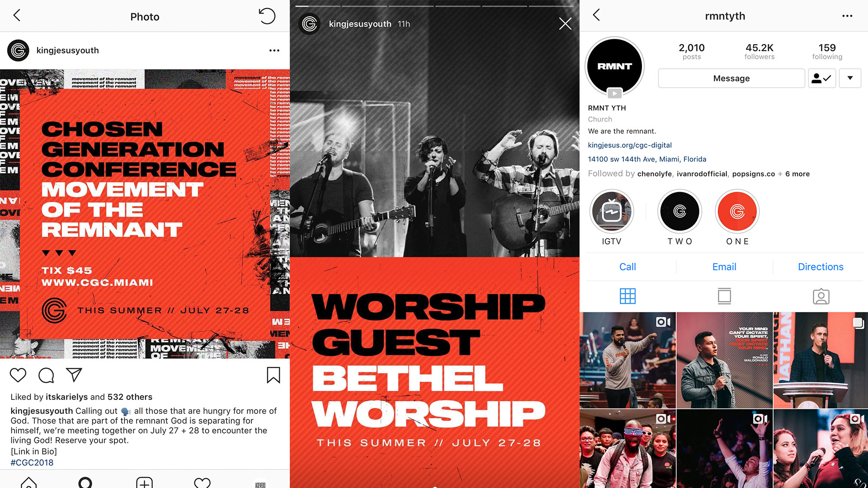Tap the Directions contact tab

pos(821,267)
